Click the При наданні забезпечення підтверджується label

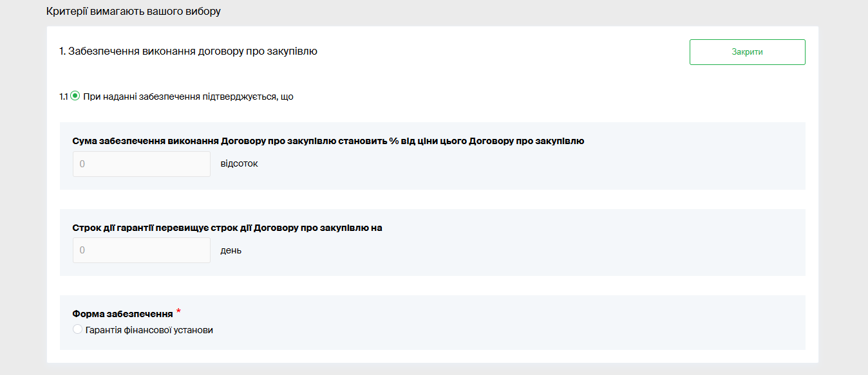pyautogui.click(x=188, y=97)
